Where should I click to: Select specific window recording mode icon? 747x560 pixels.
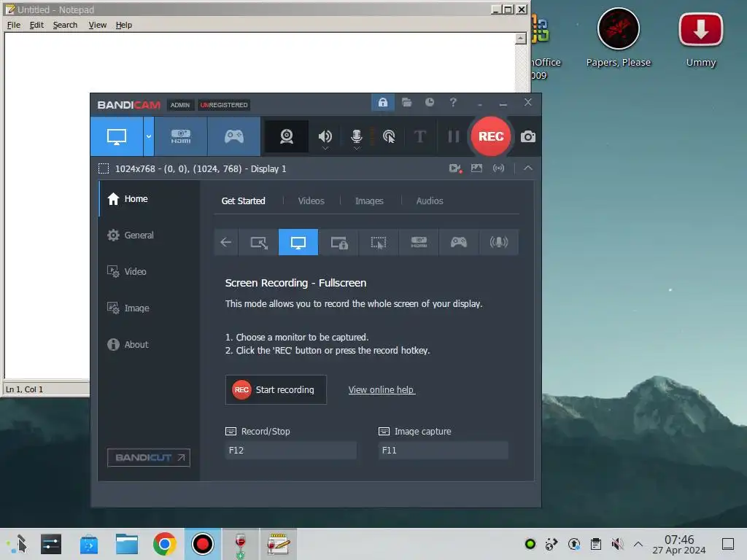338,242
